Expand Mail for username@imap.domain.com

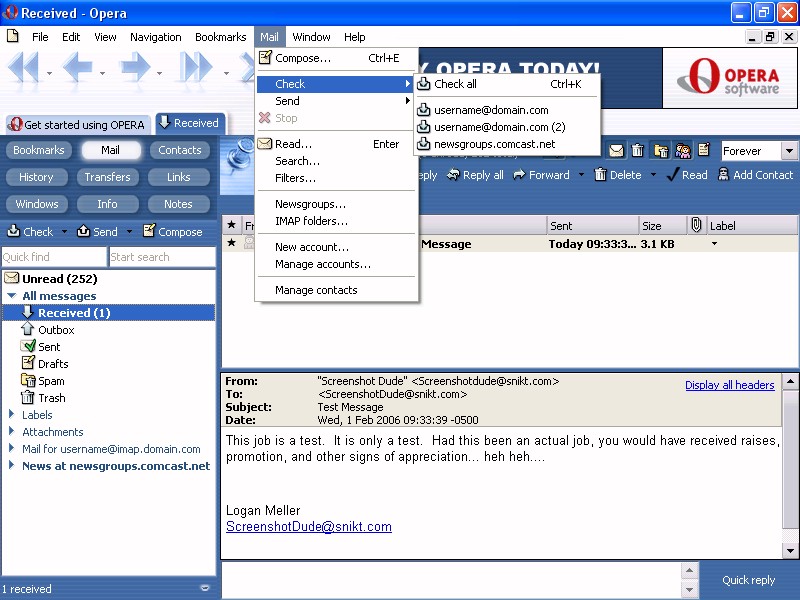coord(11,448)
